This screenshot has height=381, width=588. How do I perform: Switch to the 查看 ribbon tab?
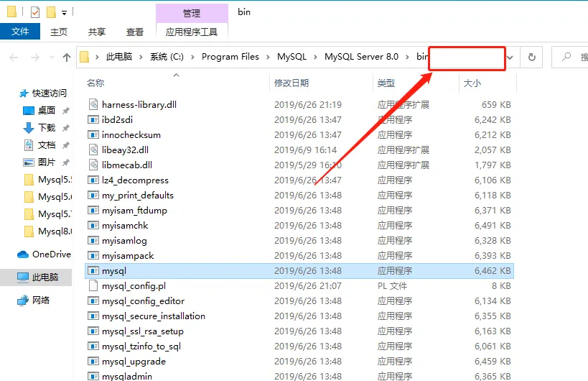coord(135,32)
